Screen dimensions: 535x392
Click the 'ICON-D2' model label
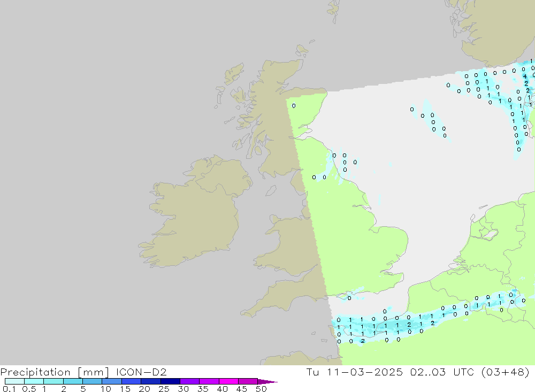[141, 372]
